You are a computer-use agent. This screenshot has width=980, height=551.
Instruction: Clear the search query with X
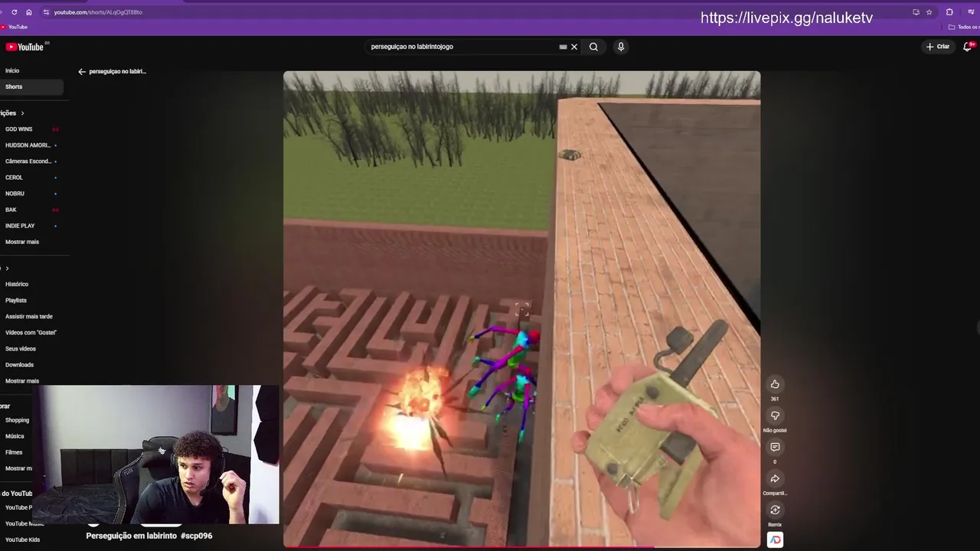574,47
